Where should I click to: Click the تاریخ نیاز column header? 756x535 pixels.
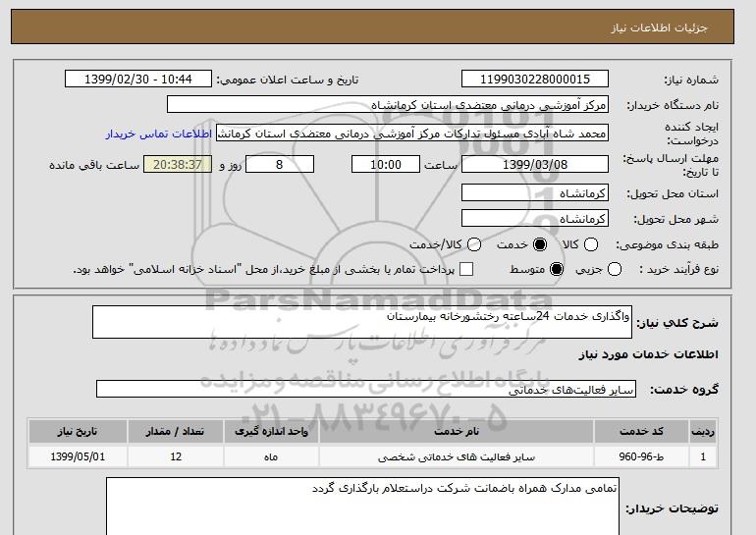click(78, 431)
